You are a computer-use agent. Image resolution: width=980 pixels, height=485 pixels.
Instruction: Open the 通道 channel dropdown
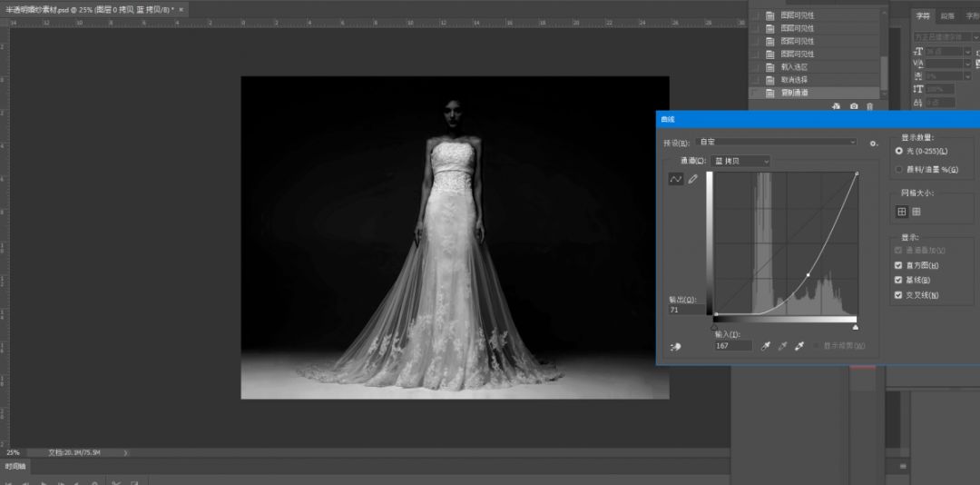(x=740, y=161)
